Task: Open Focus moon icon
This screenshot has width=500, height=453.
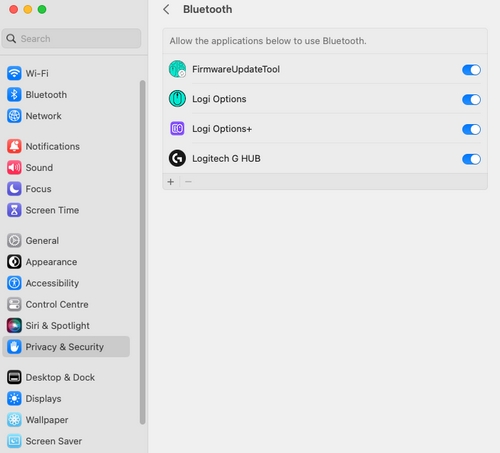Action: [14, 189]
